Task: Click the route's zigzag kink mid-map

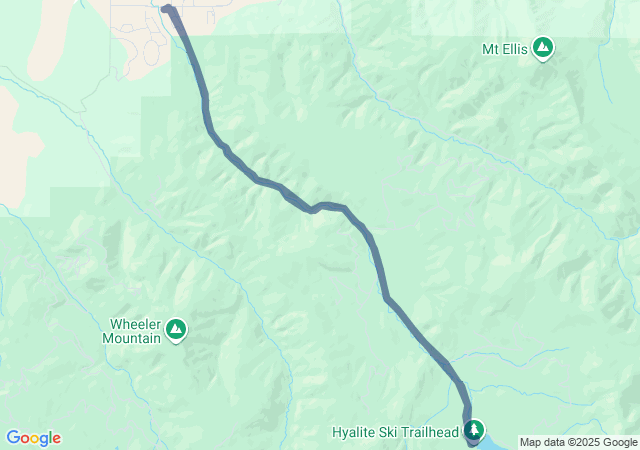Action: coord(314,209)
